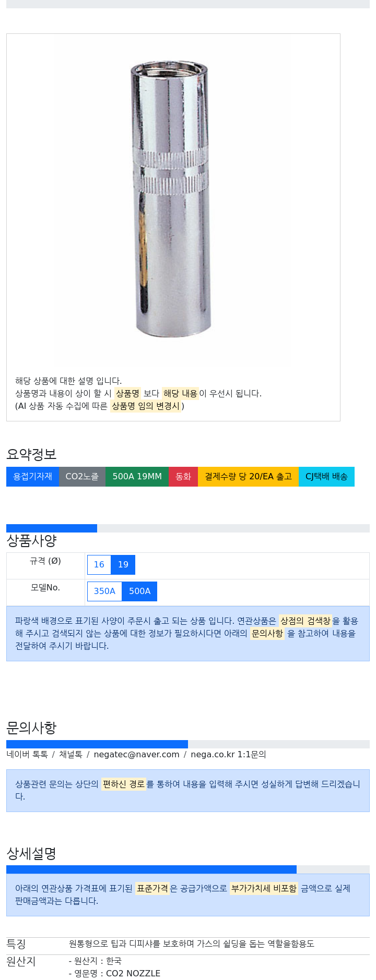Screen dimensions: 376x980
Task: Click the highlighted 편하신 경로 text
Action: (x=123, y=784)
